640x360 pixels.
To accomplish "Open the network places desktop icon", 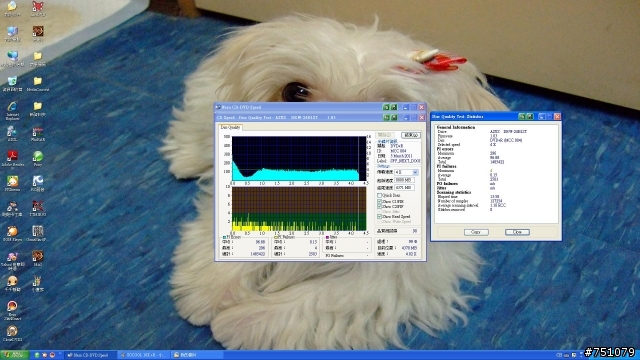I will [12, 58].
